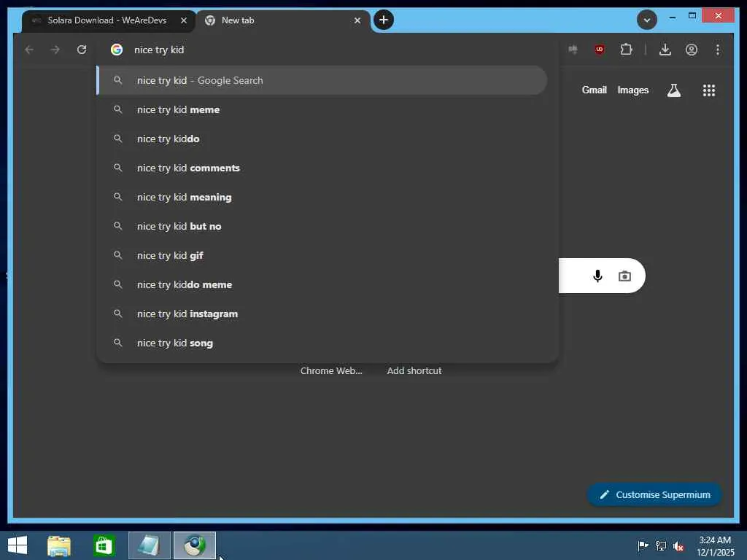The width and height of the screenshot is (747, 560).
Task: Open the profile avatar menu
Action: 692,50
